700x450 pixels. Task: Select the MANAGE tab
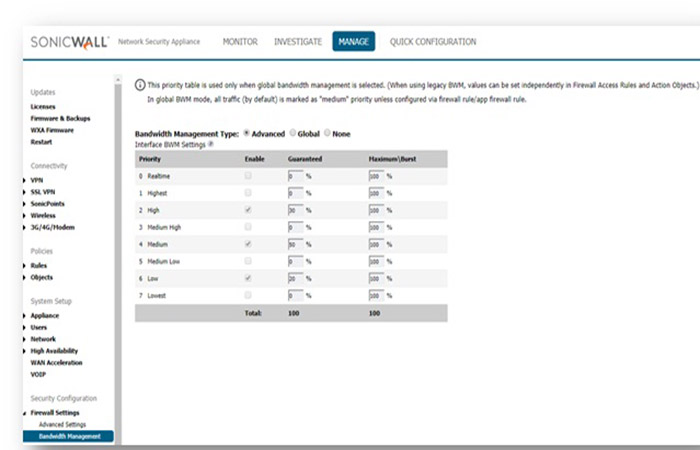354,42
